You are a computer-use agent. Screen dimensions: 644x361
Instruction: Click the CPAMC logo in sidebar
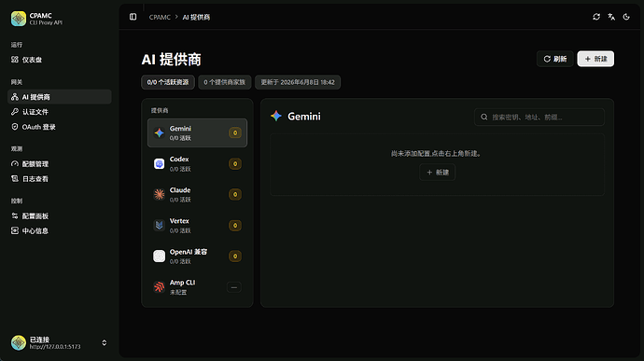point(19,19)
